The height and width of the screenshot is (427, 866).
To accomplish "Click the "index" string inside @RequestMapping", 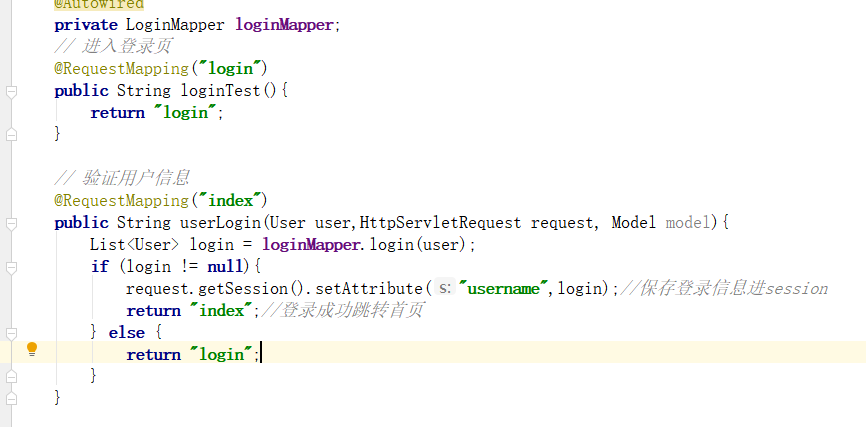I will tap(230, 200).
